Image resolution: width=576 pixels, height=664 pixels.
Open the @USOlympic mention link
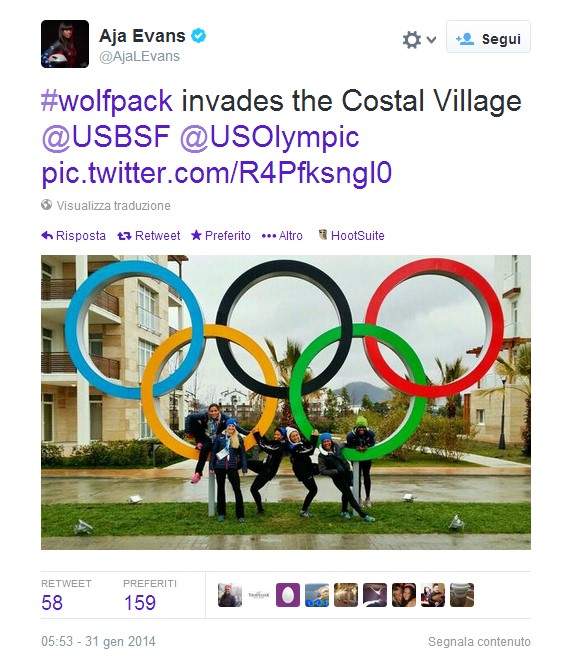point(270,137)
